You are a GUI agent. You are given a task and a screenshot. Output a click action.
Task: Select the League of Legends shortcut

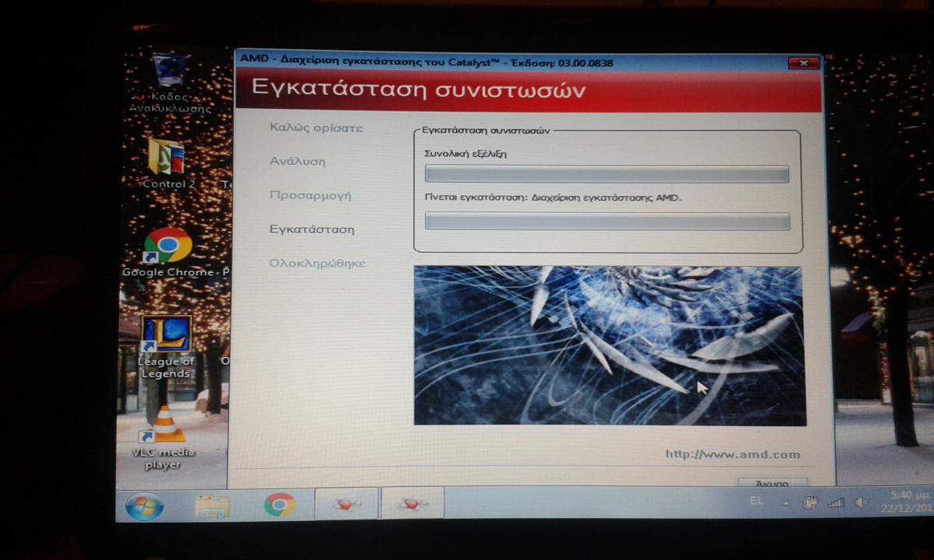(166, 346)
